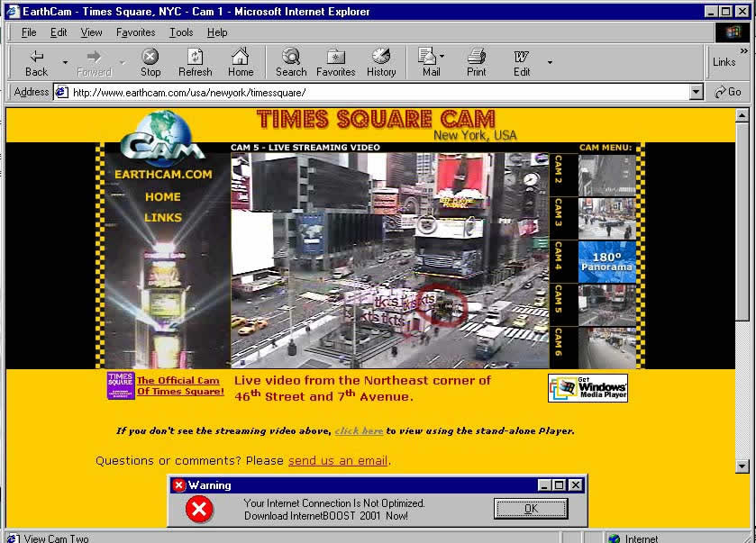Stop page loading with Stop button
The image size is (756, 543).
point(150,63)
